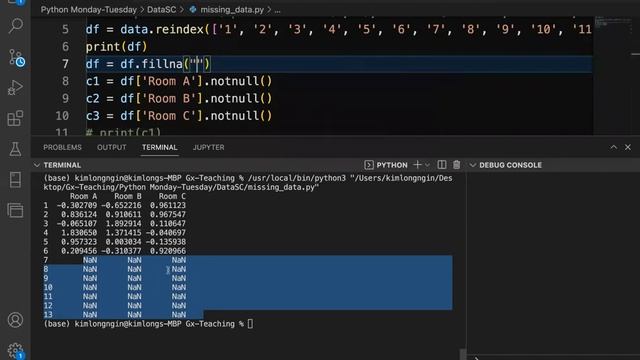Open the Run and Debug view

point(15,87)
